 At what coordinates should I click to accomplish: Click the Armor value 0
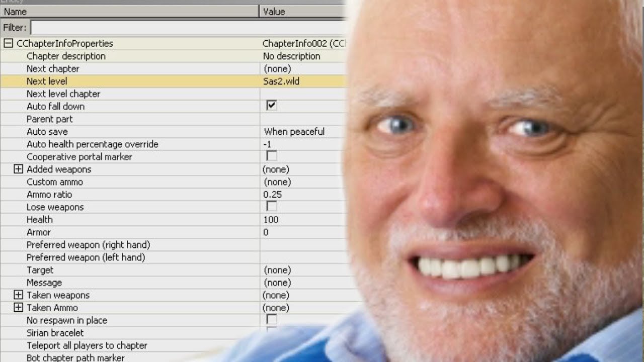pos(266,232)
